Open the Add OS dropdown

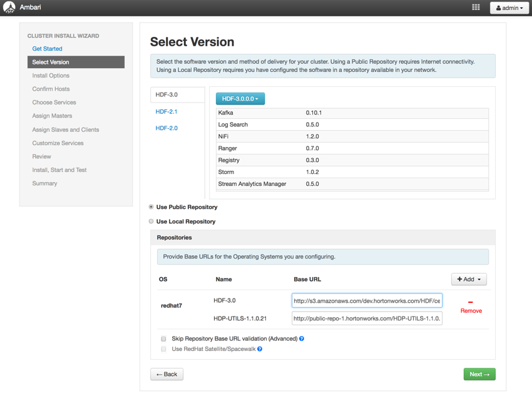click(x=469, y=279)
